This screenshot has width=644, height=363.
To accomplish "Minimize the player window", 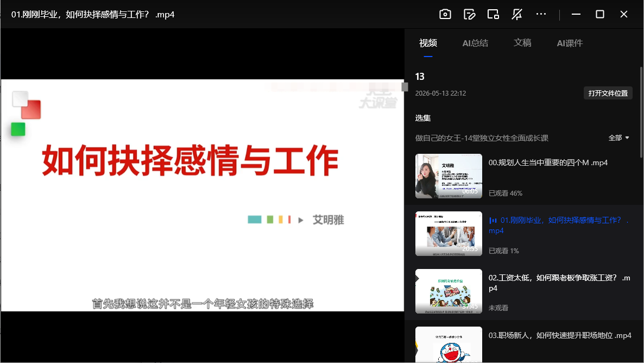I will (x=576, y=14).
